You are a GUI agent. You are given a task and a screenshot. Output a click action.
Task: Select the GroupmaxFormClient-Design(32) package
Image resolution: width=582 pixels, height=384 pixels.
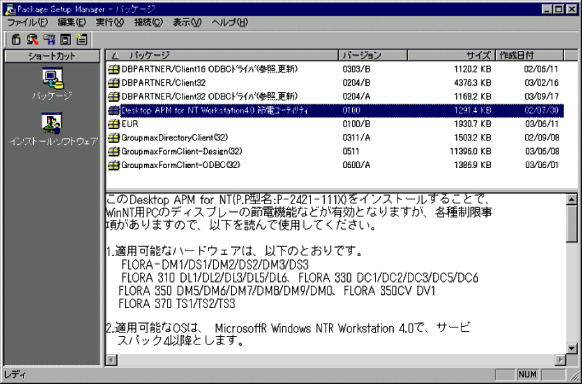(182, 151)
